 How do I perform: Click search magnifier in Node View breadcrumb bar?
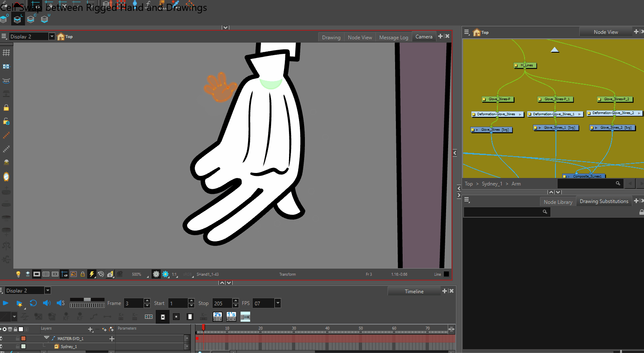(618, 183)
